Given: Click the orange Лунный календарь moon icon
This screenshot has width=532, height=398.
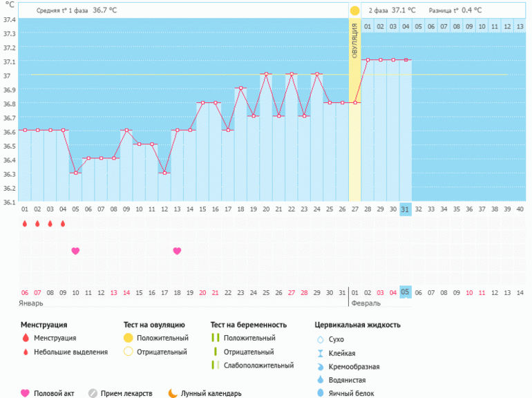Looking at the screenshot, I should pos(172,393).
